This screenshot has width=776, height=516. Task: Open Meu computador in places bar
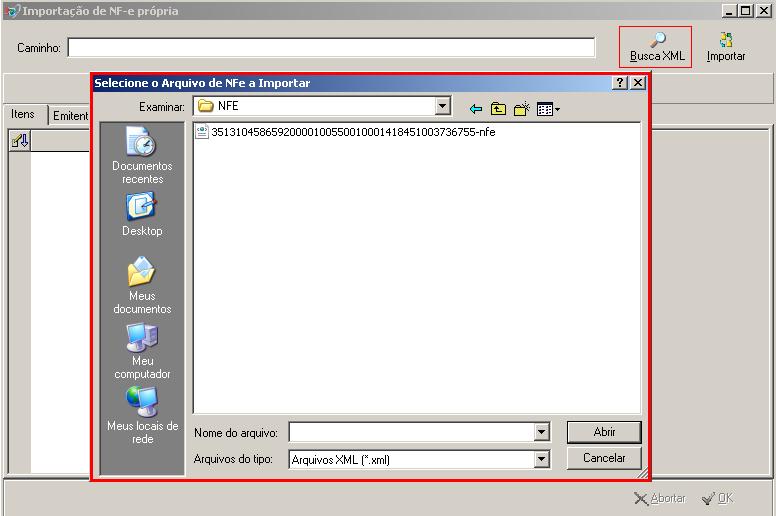coord(142,351)
